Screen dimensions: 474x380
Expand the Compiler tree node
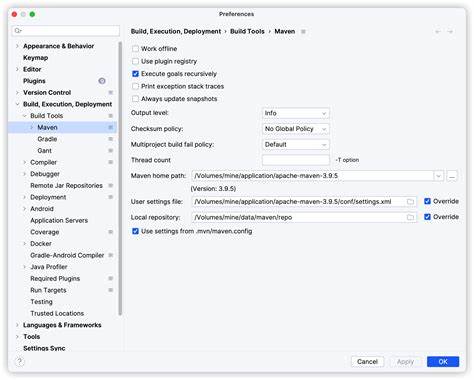pos(25,162)
